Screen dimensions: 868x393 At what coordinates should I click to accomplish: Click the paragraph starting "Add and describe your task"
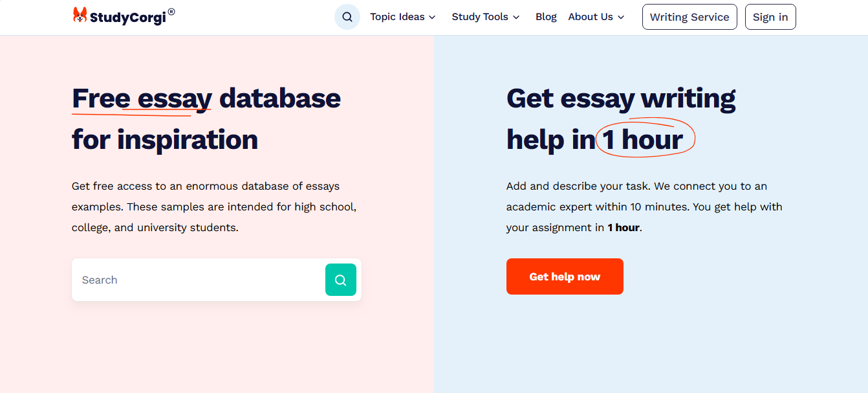644,207
